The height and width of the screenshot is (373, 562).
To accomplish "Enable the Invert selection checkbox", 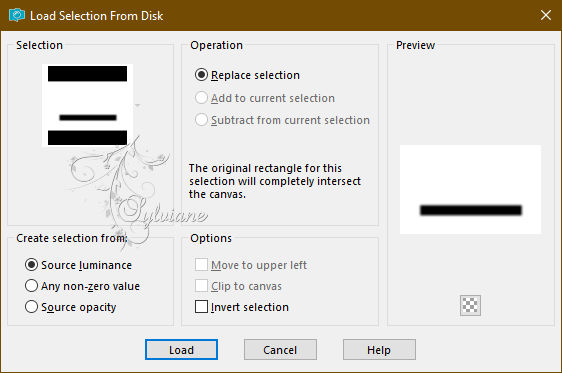I will [x=201, y=307].
